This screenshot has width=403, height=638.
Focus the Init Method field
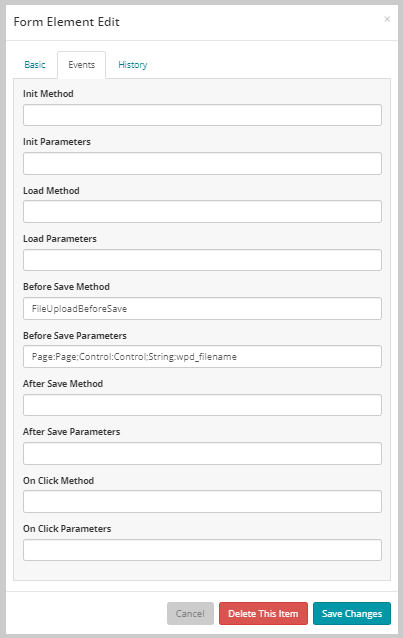[202, 115]
